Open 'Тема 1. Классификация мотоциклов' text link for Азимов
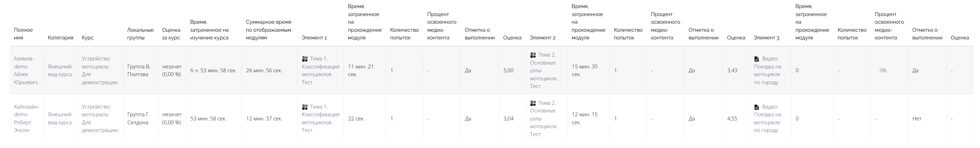980x148 pixels. pyautogui.click(x=320, y=71)
